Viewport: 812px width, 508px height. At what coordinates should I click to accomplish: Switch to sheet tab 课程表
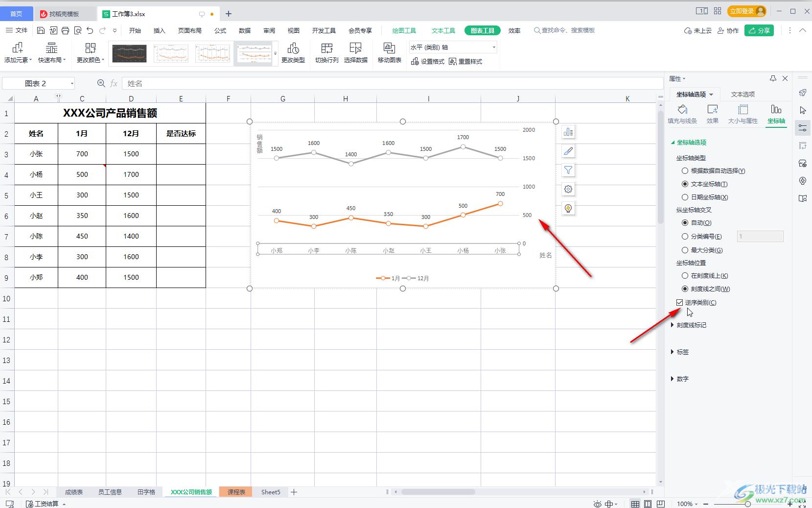point(236,492)
